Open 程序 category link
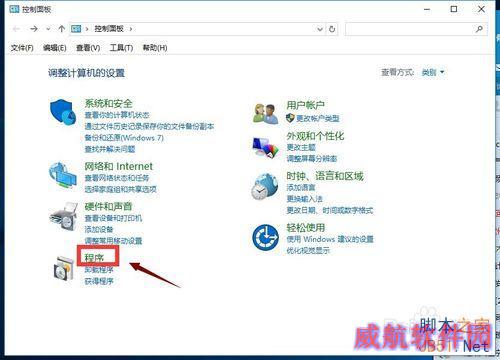The height and width of the screenshot is (360, 500). [x=94, y=258]
